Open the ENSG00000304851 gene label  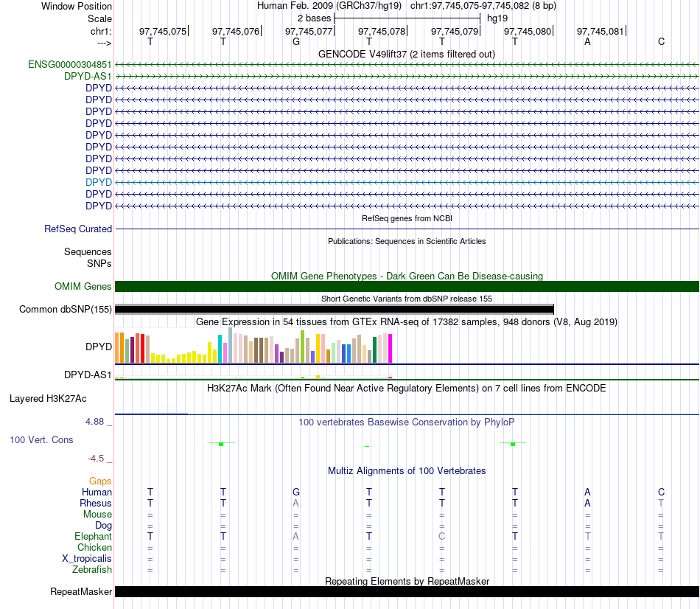click(x=70, y=64)
